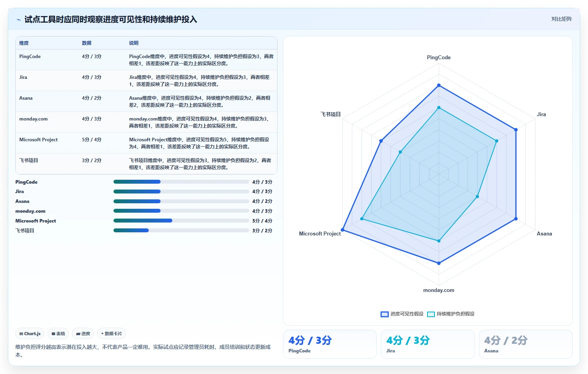Click the teal data point on the monday.com axis

coord(439,241)
